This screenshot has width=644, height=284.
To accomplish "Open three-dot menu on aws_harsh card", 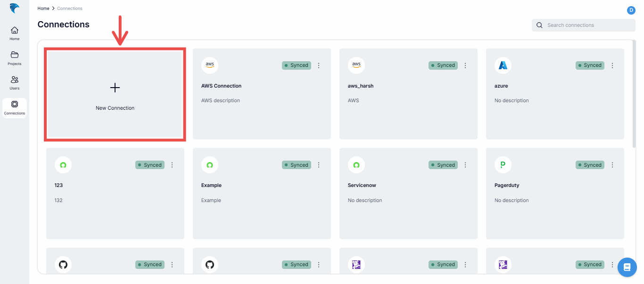I will tap(465, 65).
